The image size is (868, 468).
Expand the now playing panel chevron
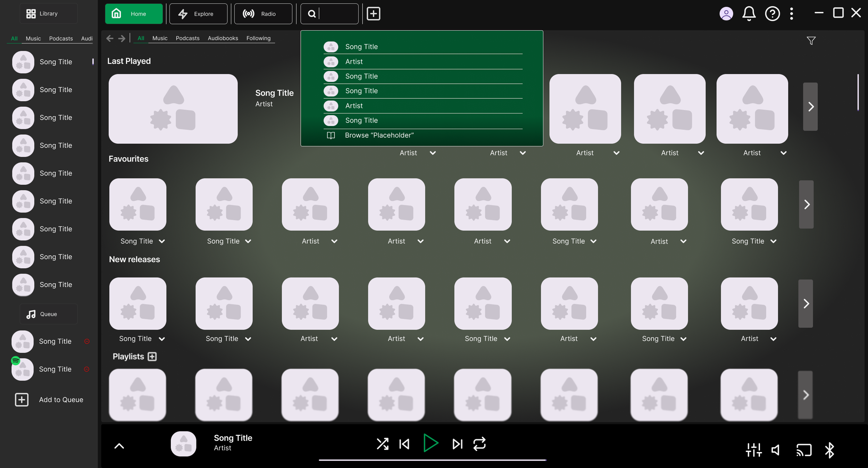tap(119, 446)
